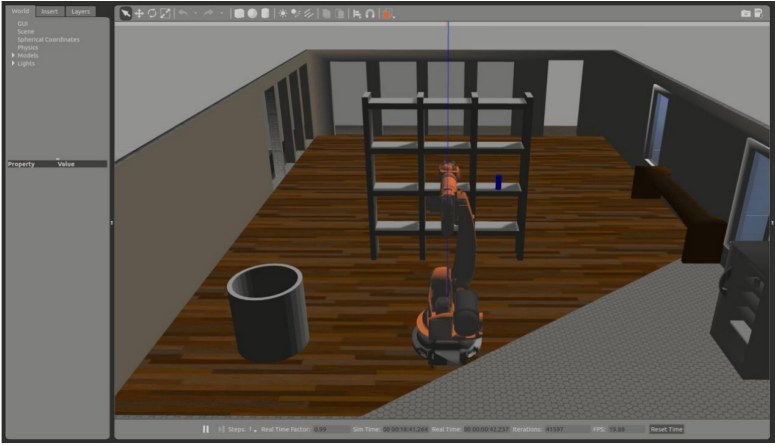Open the undo history dropdown arrow
Viewport: 775px width, 445px height.
pos(195,13)
